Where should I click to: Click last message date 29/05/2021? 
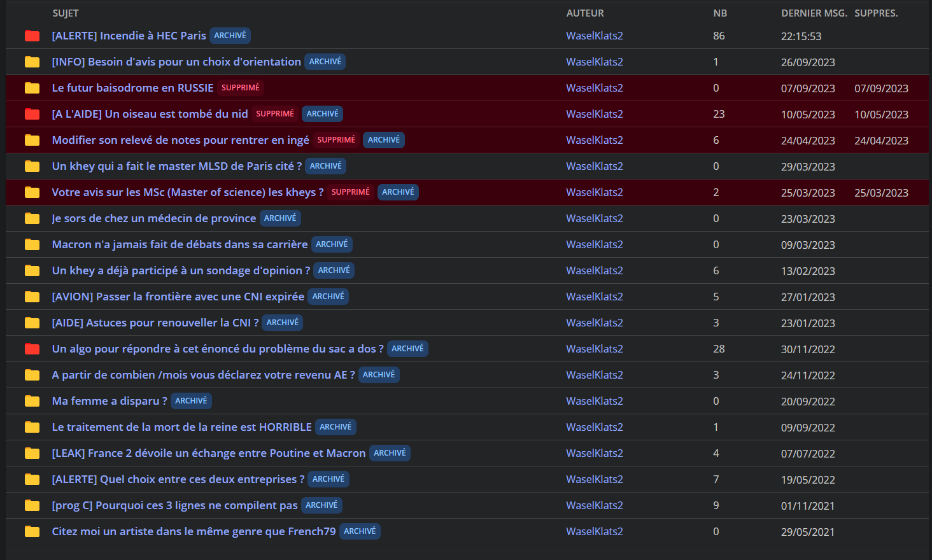(x=808, y=532)
